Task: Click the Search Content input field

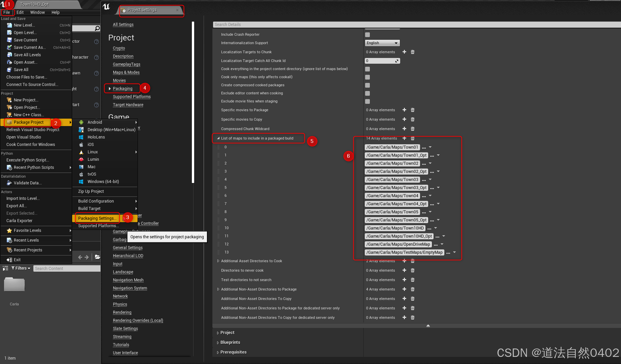Action: coord(67,269)
